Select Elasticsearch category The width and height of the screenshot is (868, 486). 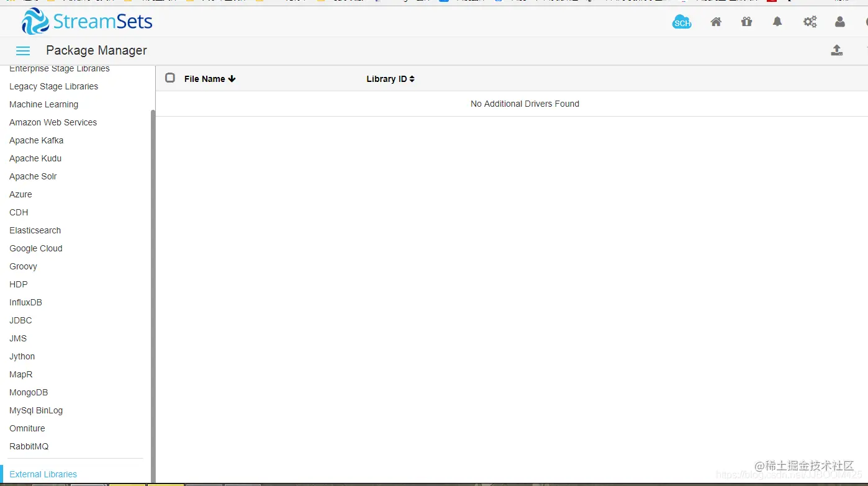pos(35,230)
